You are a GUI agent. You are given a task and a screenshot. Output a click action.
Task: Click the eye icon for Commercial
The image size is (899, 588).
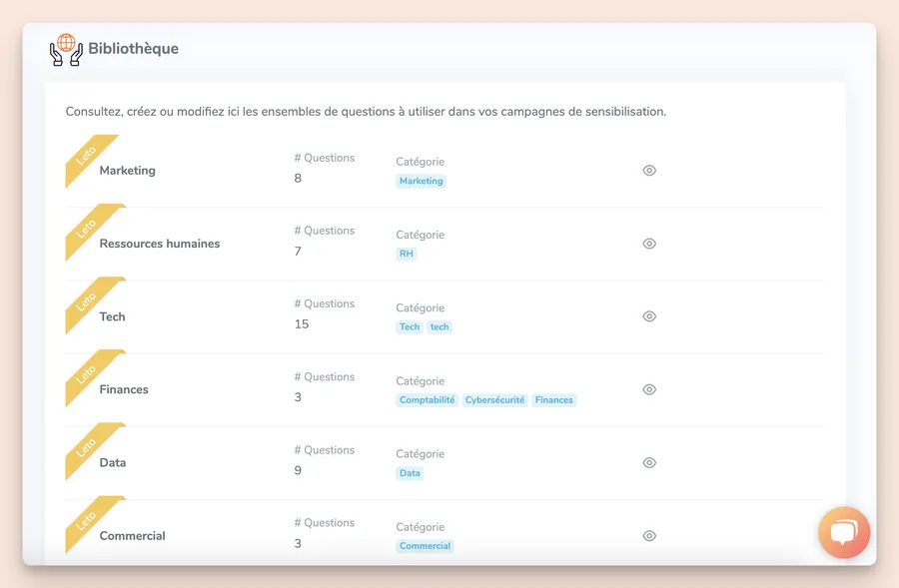pyautogui.click(x=649, y=536)
